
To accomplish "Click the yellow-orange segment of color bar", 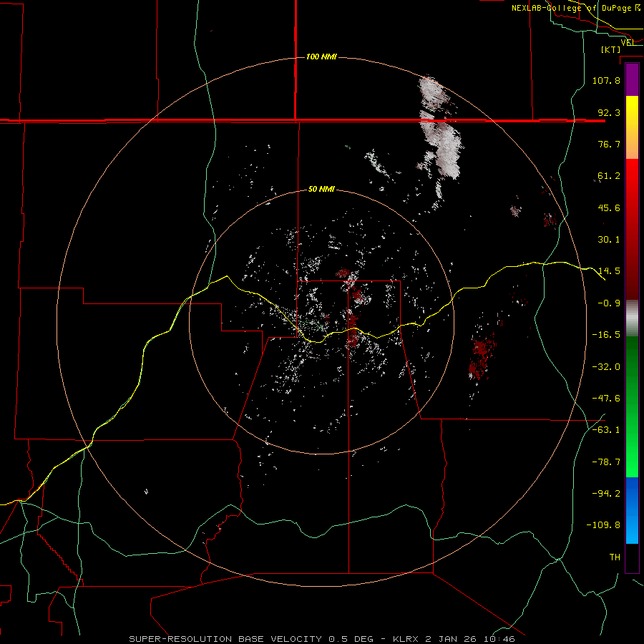I will pyautogui.click(x=632, y=127).
